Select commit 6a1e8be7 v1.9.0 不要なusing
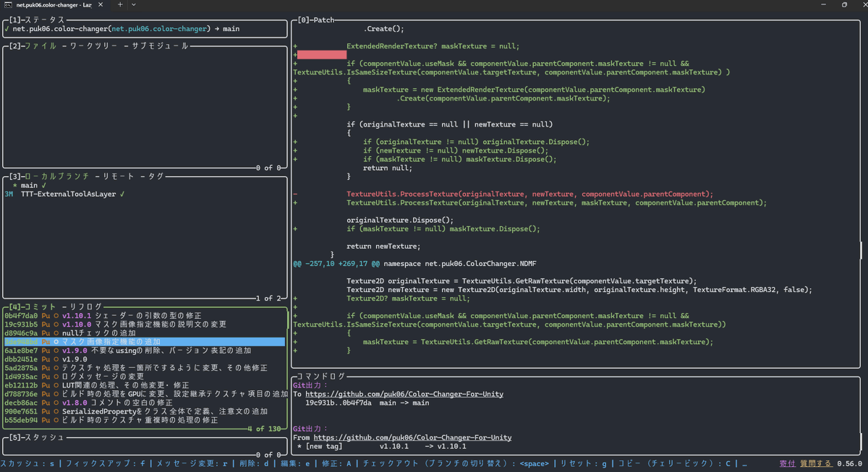The width and height of the screenshot is (868, 472). (145, 350)
